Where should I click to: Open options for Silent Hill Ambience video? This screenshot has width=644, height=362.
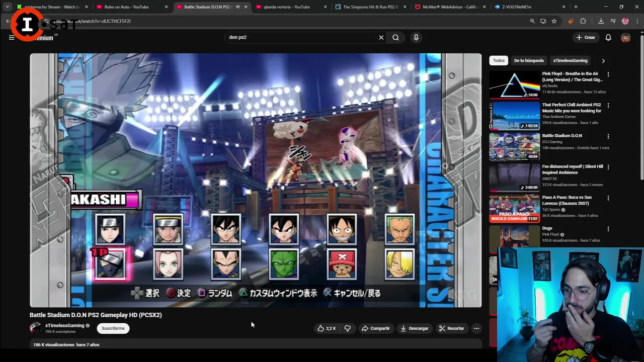point(608,167)
